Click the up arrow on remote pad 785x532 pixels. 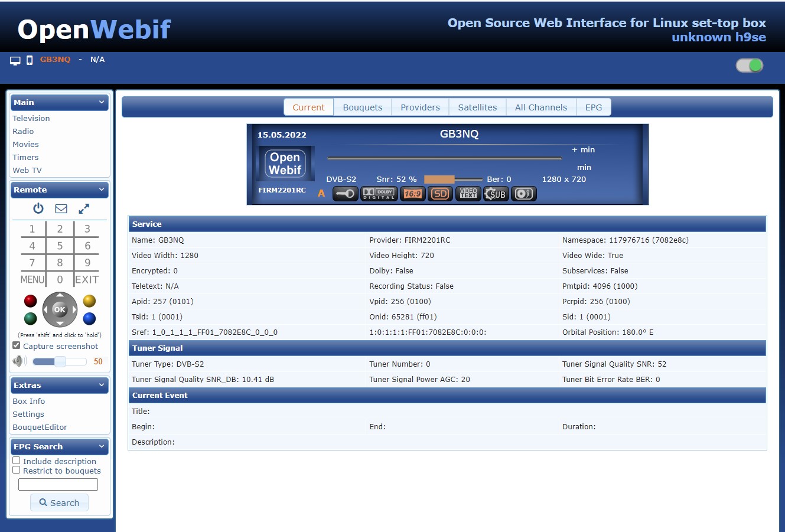coord(60,296)
